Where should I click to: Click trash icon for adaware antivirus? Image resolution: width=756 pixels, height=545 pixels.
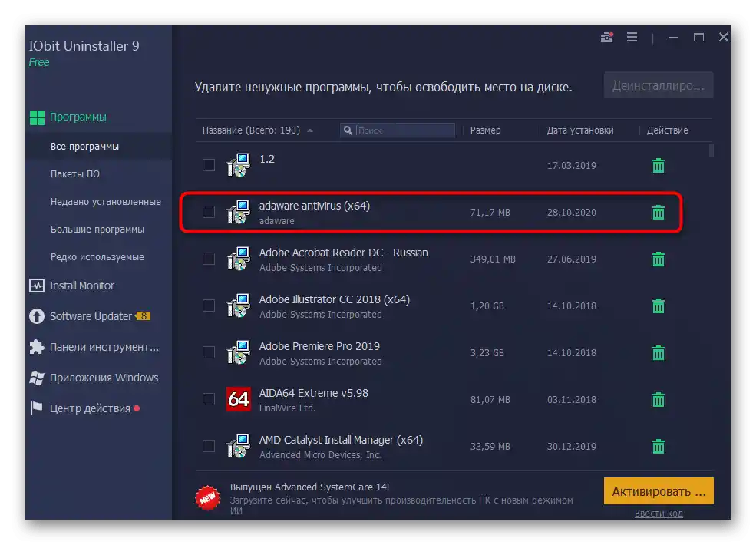658,212
